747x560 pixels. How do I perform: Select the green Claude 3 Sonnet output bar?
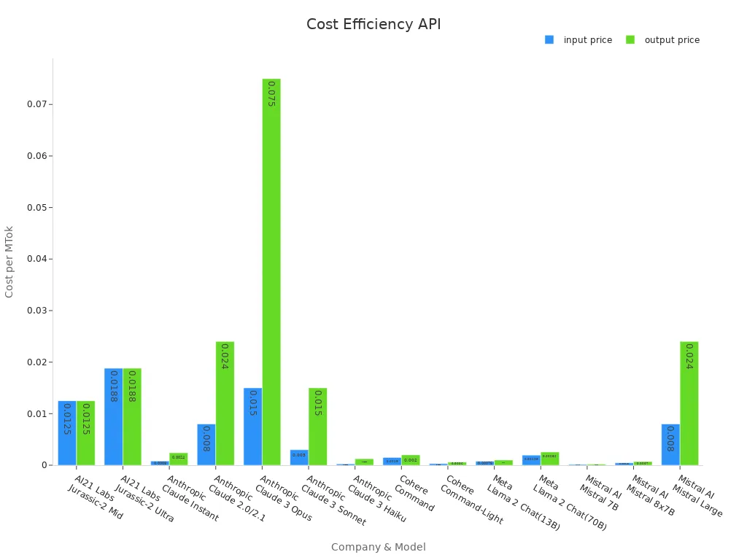click(318, 427)
